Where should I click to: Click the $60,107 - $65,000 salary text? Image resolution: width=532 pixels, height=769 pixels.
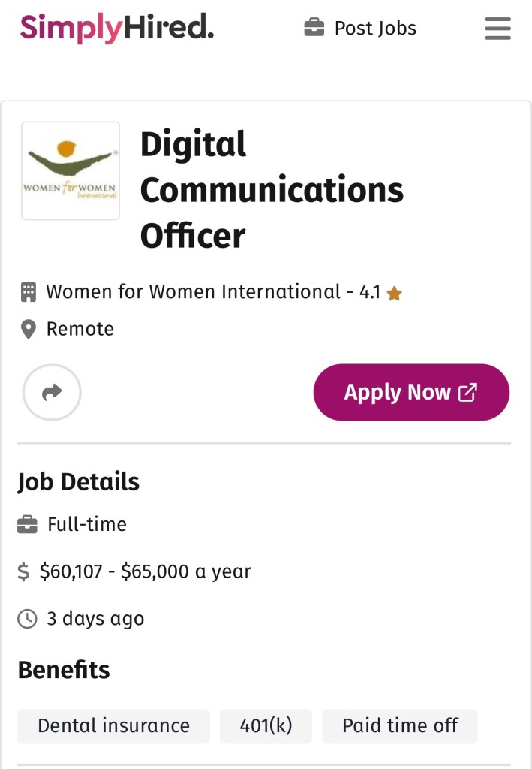pos(145,571)
